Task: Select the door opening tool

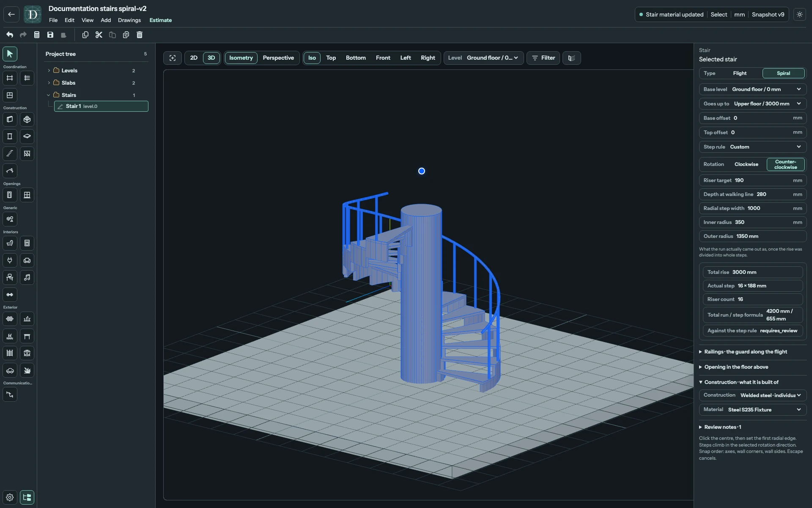Action: pyautogui.click(x=10, y=195)
